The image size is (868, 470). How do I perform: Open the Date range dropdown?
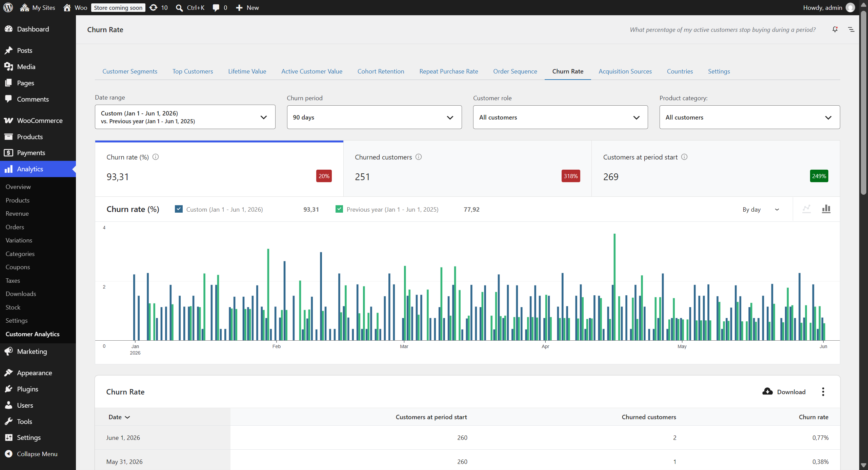(185, 117)
